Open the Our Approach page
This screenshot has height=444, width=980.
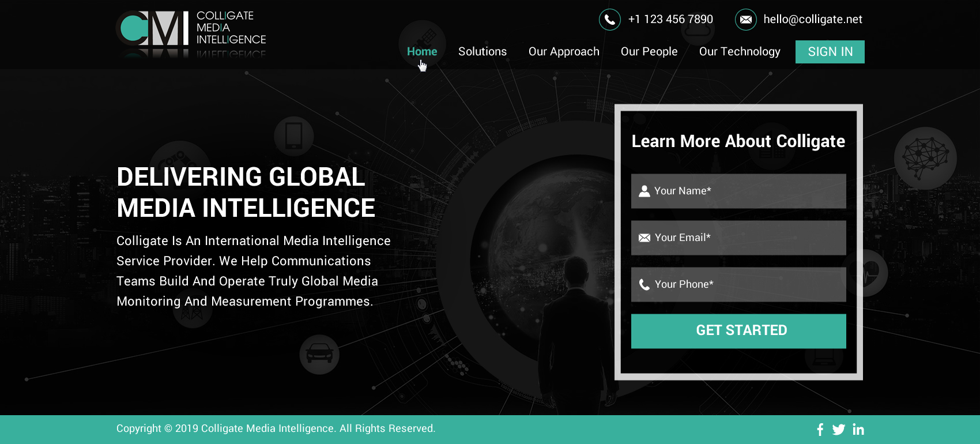(564, 51)
